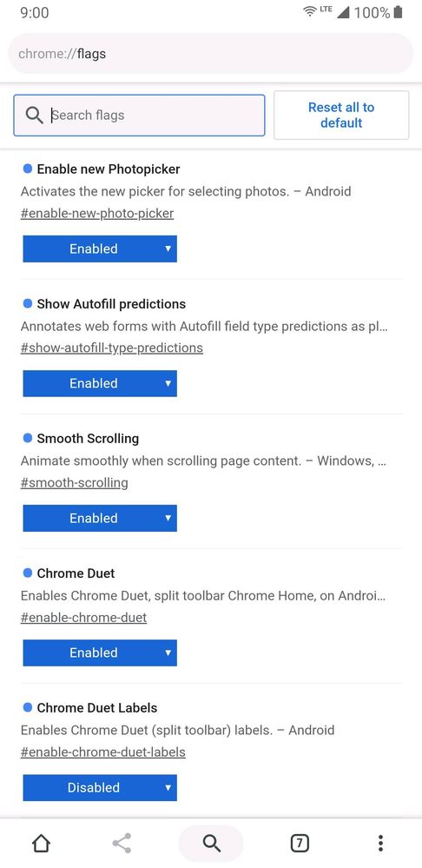Tap the chrome://flags address bar

[211, 54]
